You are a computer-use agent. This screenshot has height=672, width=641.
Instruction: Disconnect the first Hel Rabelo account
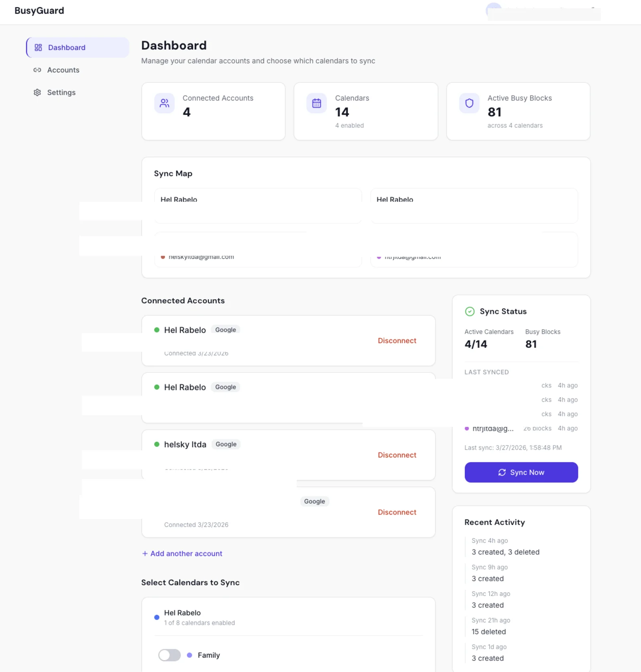click(x=397, y=340)
